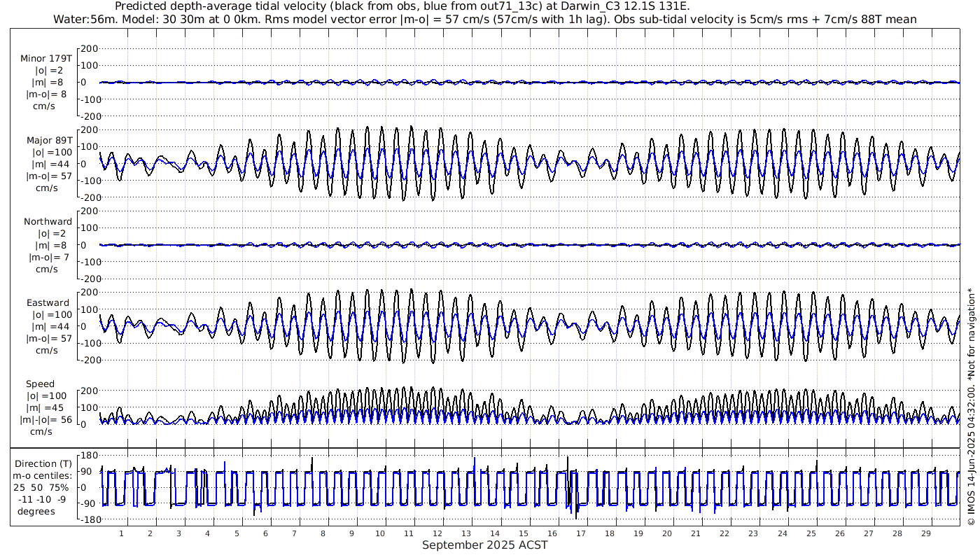Viewport: 980px width, 560px height.
Task: Click day 1 on the date axis
Action: tap(121, 533)
